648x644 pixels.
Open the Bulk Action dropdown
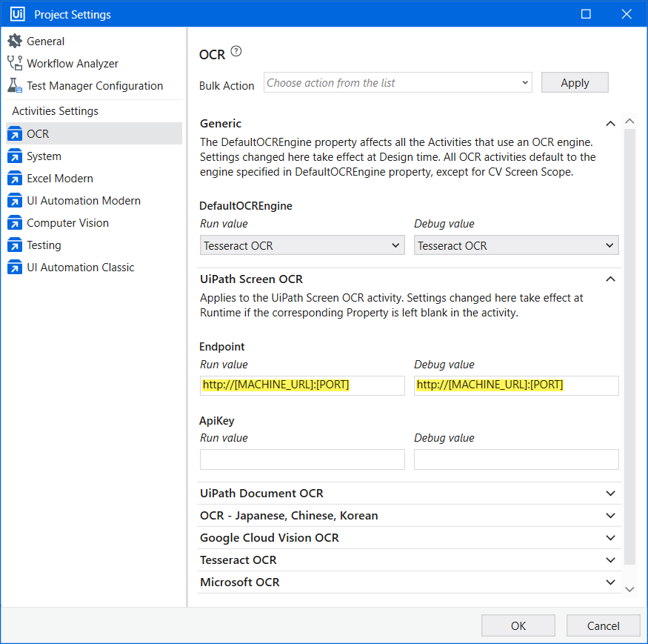click(x=398, y=83)
